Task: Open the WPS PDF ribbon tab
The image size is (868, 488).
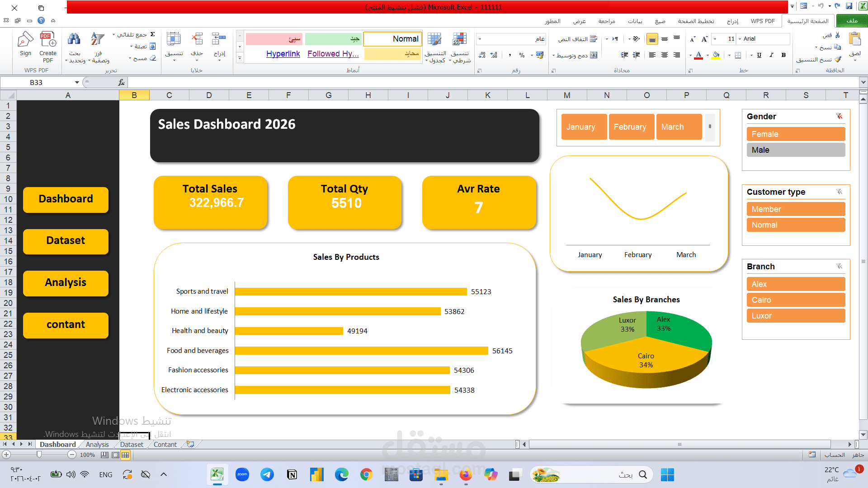Action: [x=763, y=21]
